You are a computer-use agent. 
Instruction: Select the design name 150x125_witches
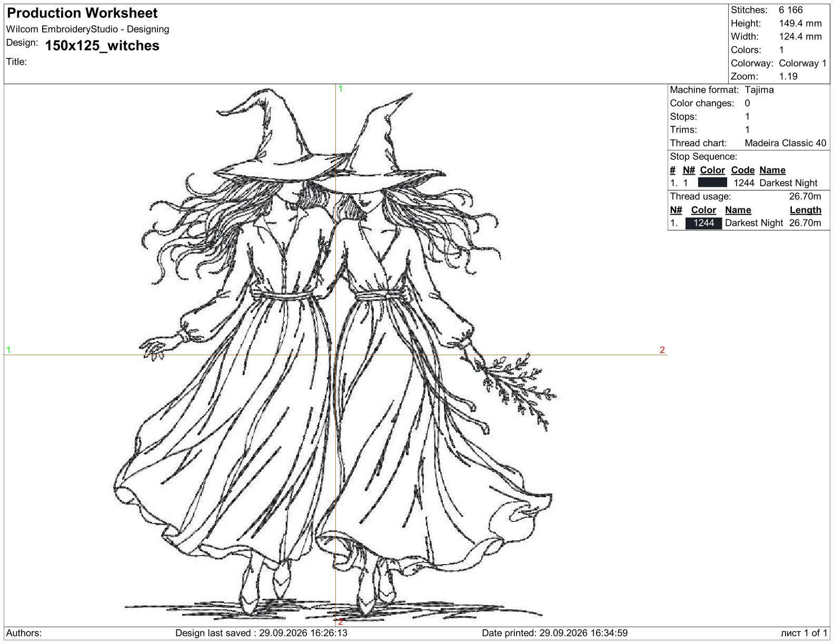(102, 46)
